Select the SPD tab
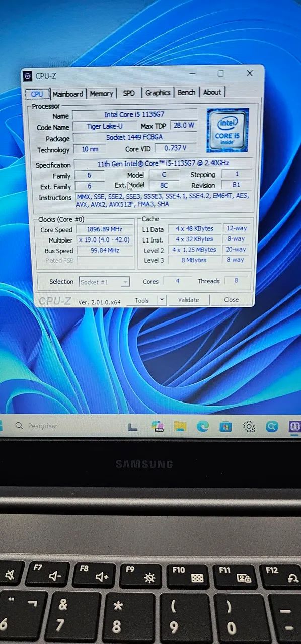Image resolution: width=301 pixels, height=644 pixels. click(x=129, y=93)
